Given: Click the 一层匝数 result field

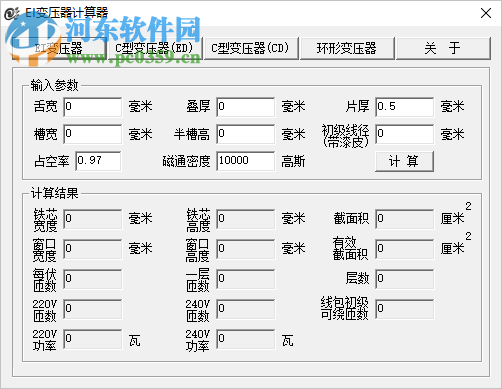Looking at the screenshot, I should click(x=246, y=279).
